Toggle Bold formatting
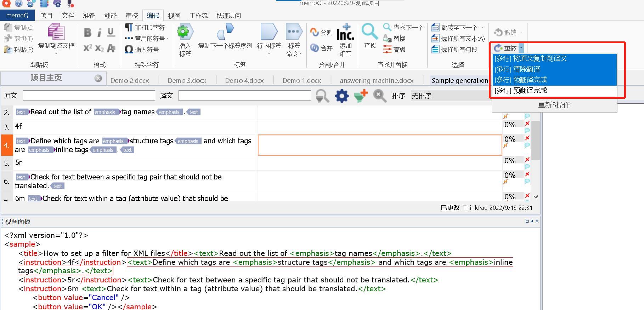This screenshot has width=644, height=310. 87,33
